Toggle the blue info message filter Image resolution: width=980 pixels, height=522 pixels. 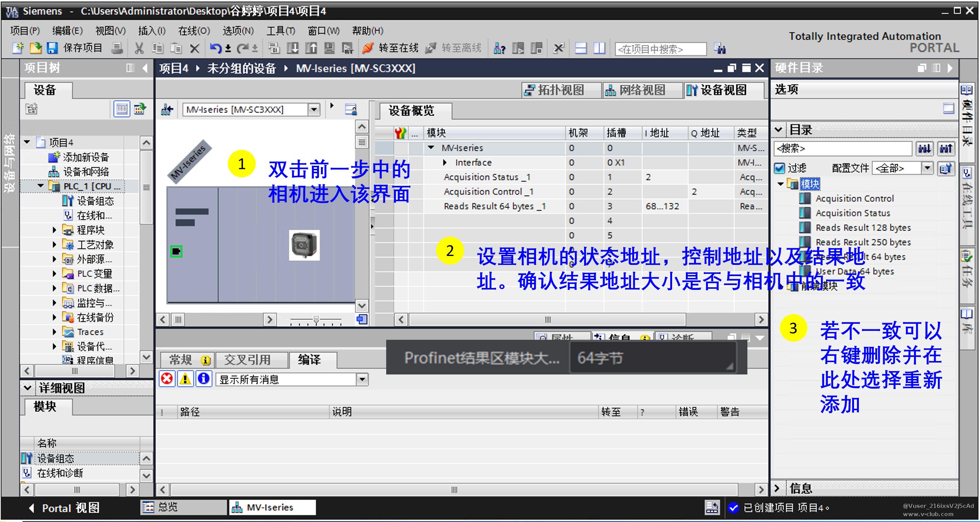(x=204, y=379)
